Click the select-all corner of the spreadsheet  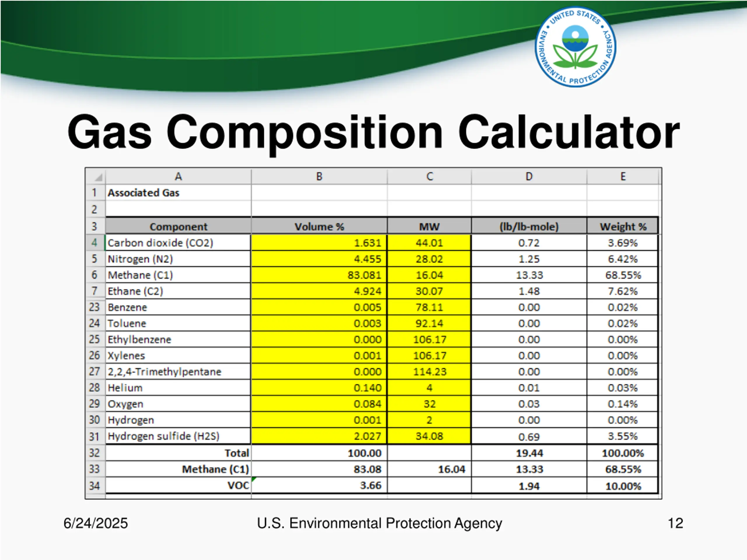96,176
